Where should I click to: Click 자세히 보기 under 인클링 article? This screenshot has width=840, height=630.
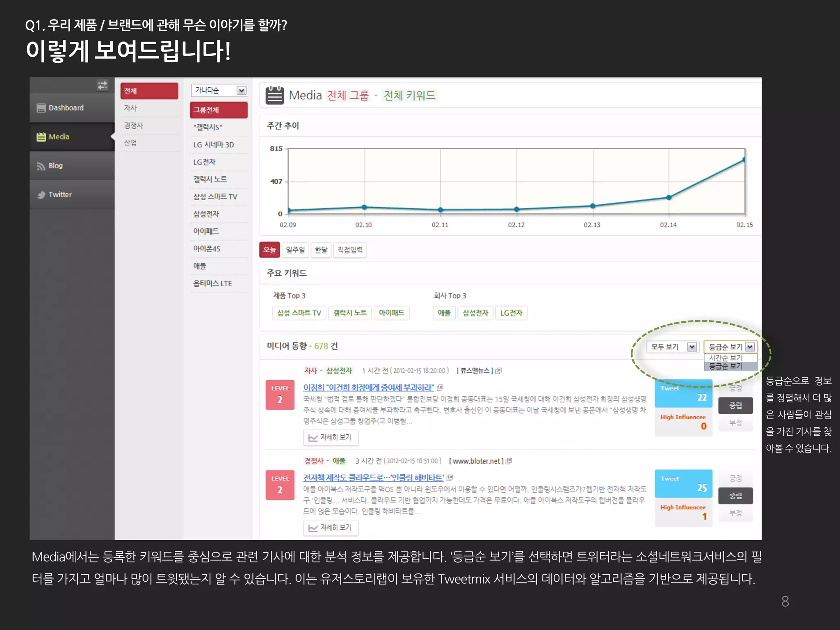point(331,528)
